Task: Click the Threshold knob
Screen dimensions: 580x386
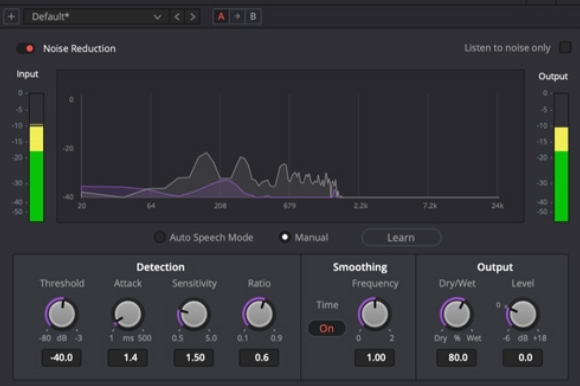Action: point(61,314)
